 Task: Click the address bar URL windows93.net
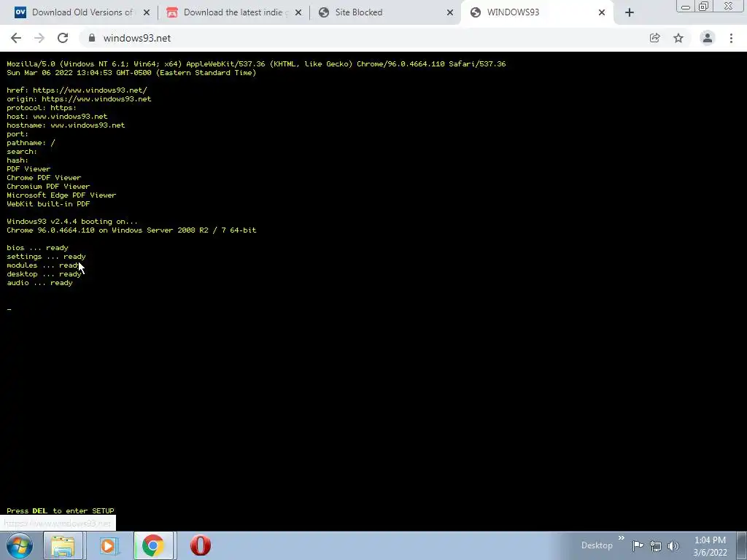[x=136, y=38]
